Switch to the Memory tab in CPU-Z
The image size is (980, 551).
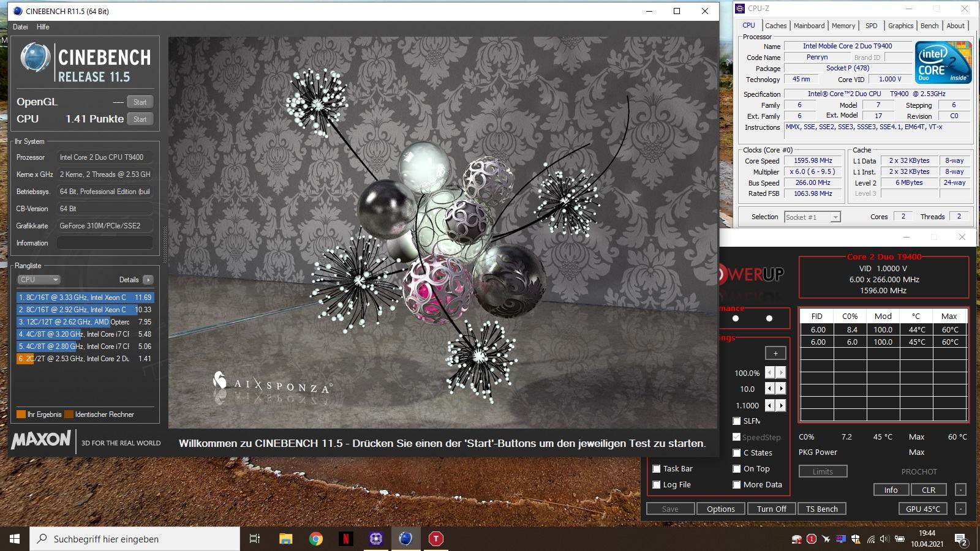(843, 26)
